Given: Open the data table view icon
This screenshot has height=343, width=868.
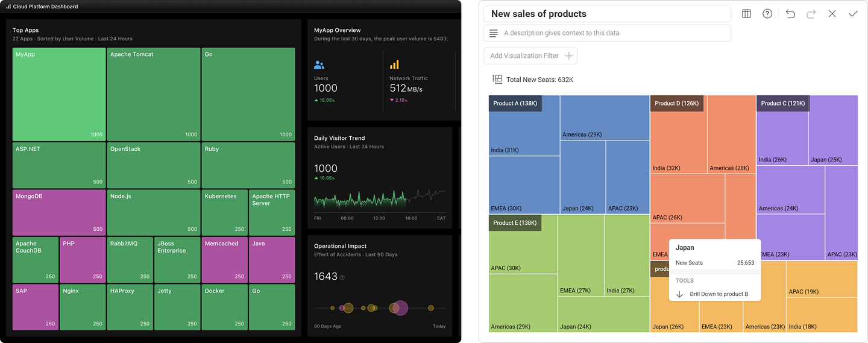Looking at the screenshot, I should (x=746, y=14).
